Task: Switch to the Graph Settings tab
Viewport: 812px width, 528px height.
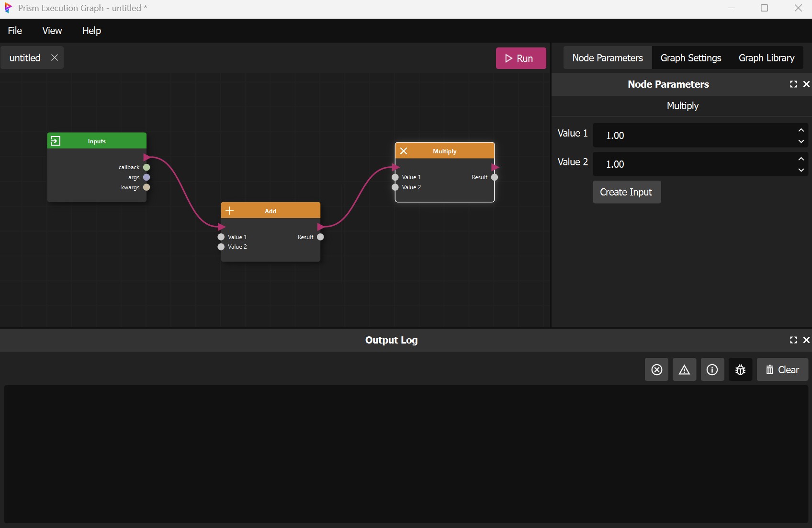Action: (x=690, y=58)
